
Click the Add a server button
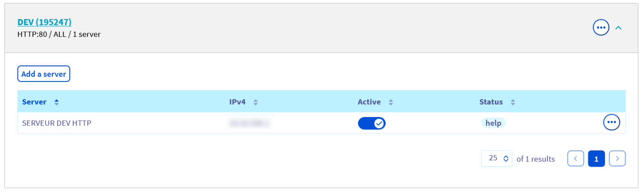tap(44, 74)
